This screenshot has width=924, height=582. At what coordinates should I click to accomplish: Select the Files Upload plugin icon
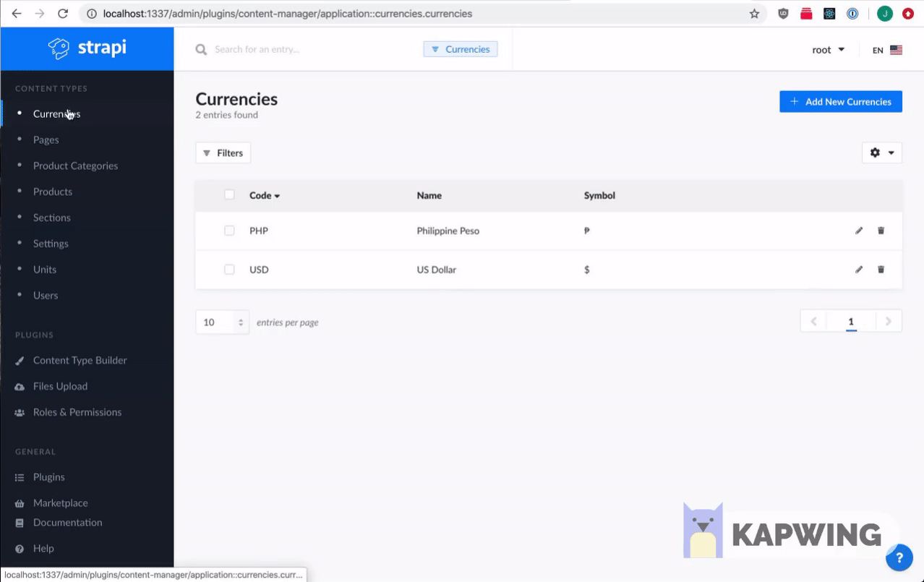(20, 386)
